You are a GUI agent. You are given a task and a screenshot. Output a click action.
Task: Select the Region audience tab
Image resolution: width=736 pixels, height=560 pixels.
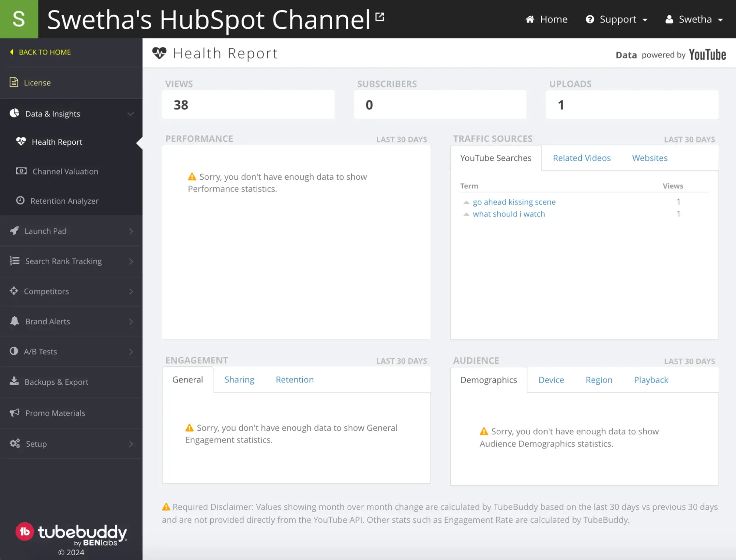(599, 380)
